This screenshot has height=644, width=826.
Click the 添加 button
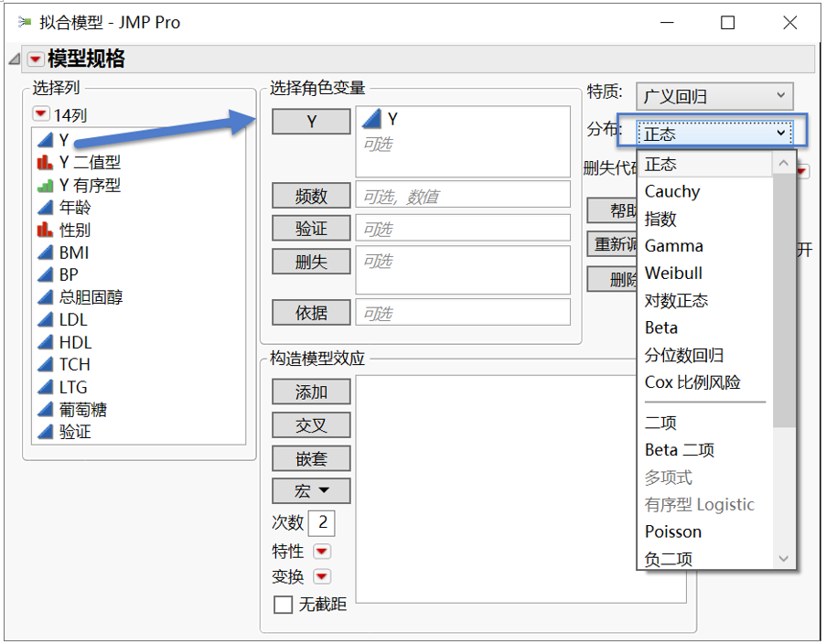pos(311,391)
